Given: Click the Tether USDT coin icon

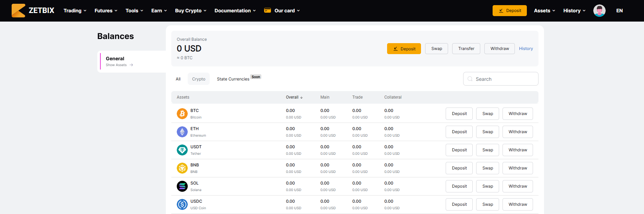Looking at the screenshot, I should coord(182,150).
